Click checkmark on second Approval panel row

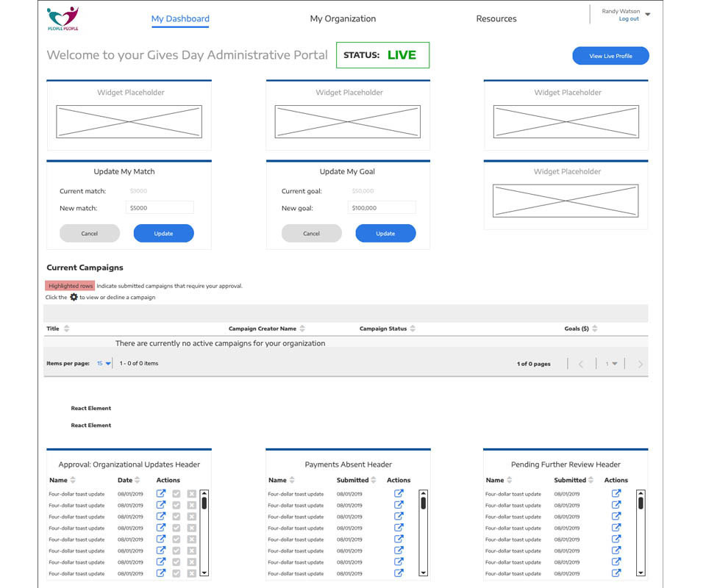[x=176, y=505]
